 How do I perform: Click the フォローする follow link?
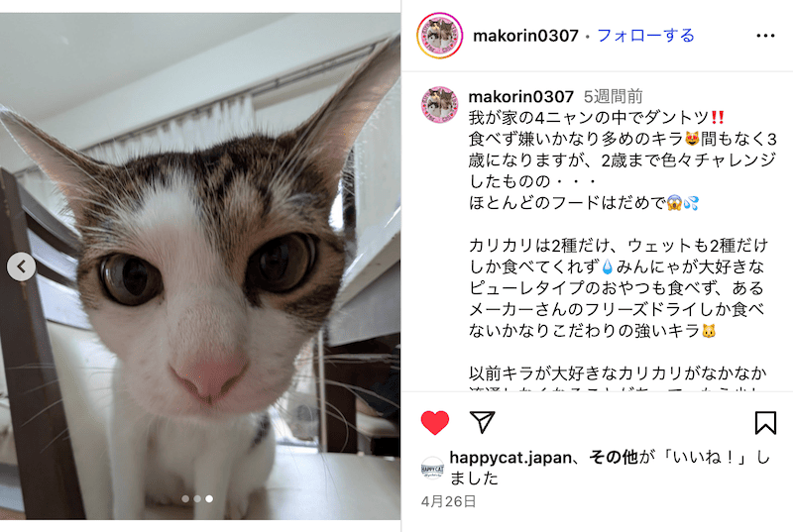tap(646, 36)
